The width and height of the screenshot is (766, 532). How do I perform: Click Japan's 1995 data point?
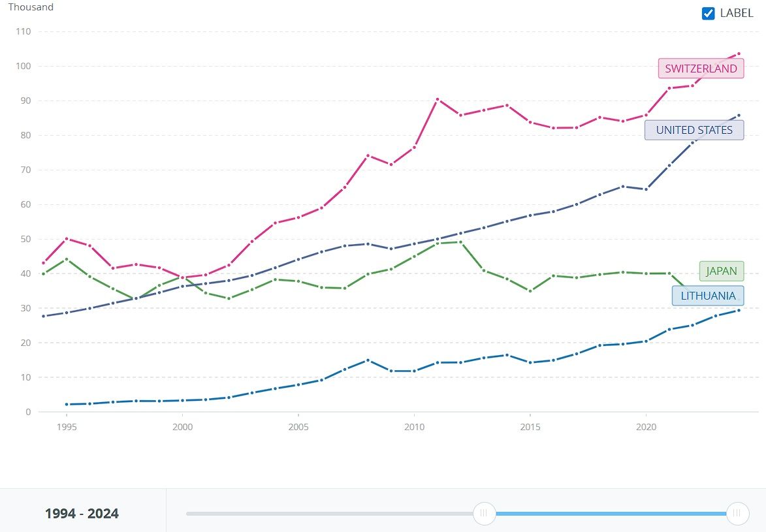(x=67, y=259)
